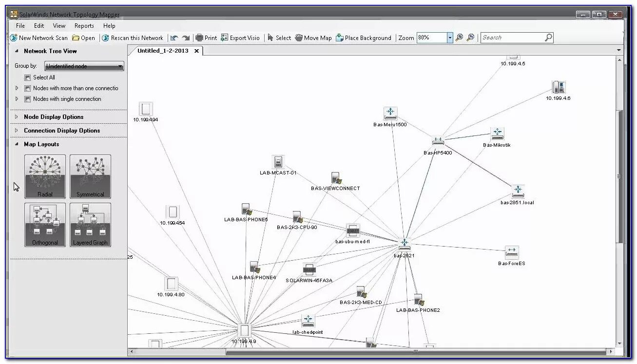Click the redo arrow icon
637x364 pixels.
186,38
